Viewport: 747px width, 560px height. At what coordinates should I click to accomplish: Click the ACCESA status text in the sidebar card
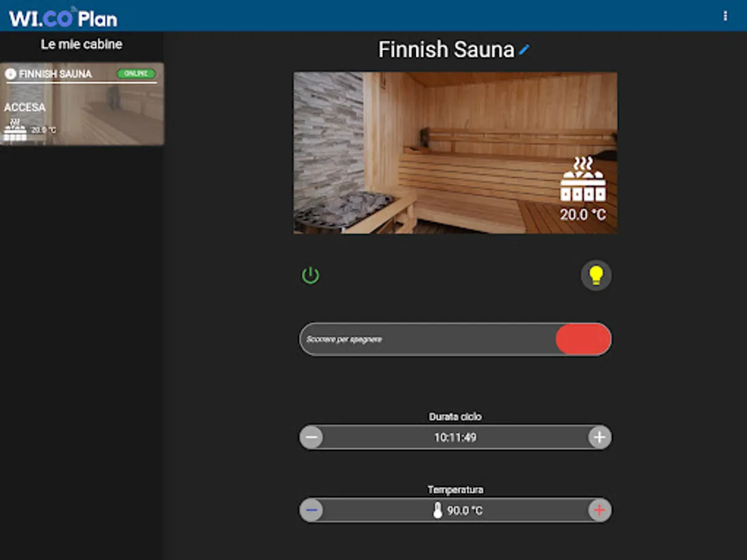coord(25,108)
